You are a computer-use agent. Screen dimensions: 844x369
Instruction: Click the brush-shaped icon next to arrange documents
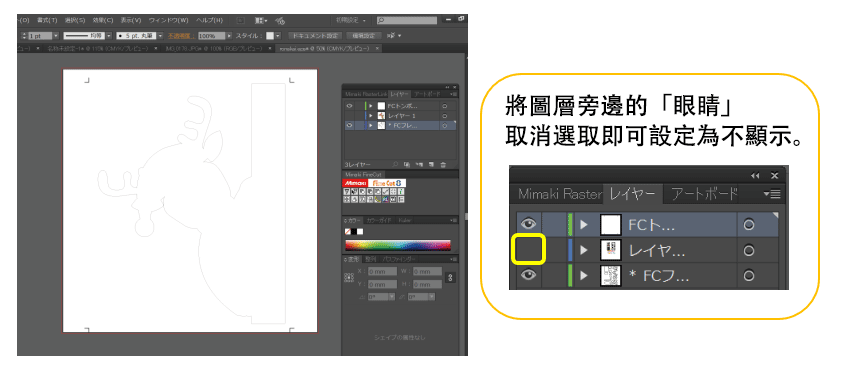pyautogui.click(x=280, y=20)
